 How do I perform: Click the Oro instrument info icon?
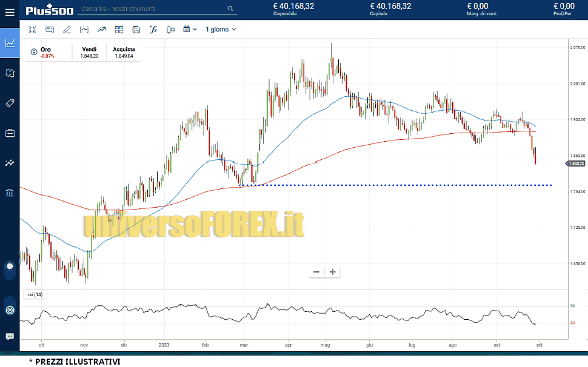(33, 53)
